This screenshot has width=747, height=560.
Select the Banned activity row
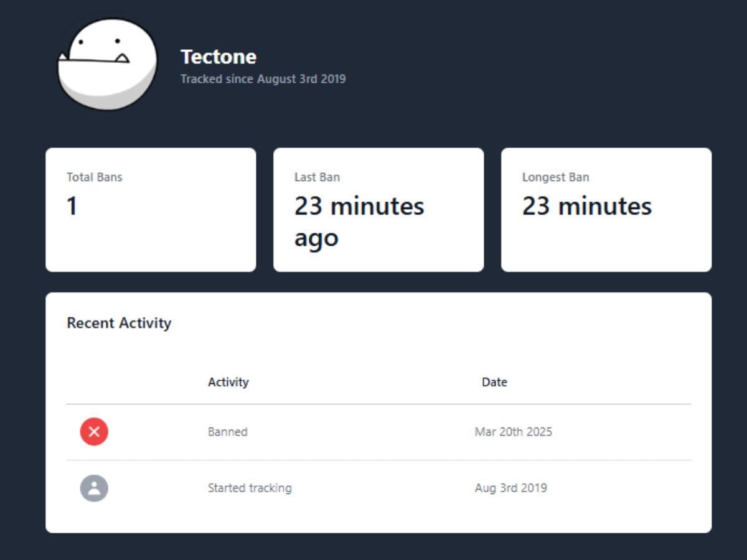coord(374,432)
